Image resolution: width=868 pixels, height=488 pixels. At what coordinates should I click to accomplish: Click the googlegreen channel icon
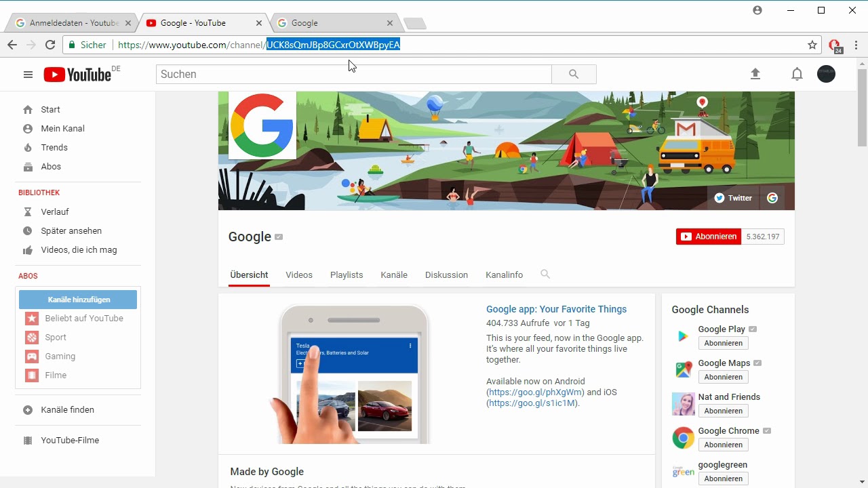[683, 471]
